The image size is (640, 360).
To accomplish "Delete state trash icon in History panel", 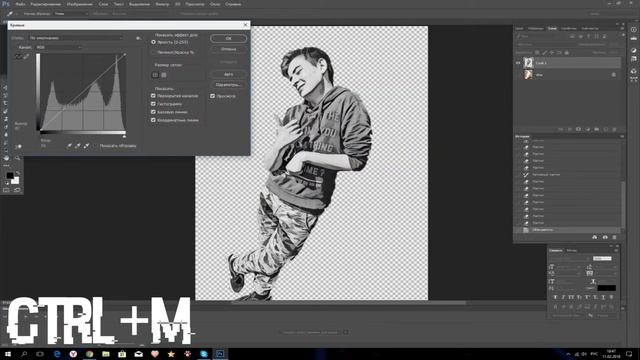I will pyautogui.click(x=614, y=237).
